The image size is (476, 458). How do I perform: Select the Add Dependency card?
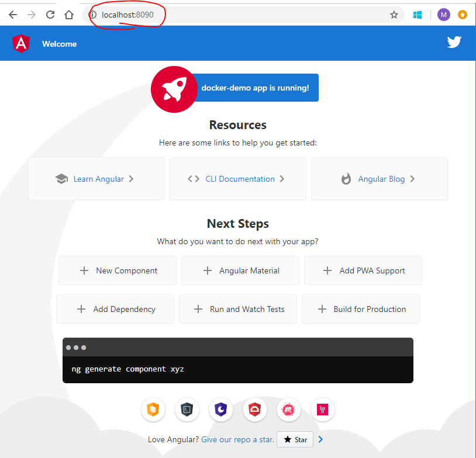115,309
